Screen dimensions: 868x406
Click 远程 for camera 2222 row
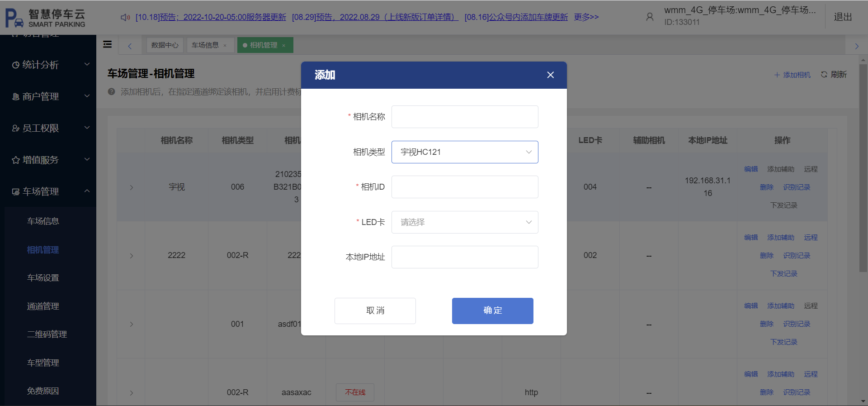click(x=811, y=238)
